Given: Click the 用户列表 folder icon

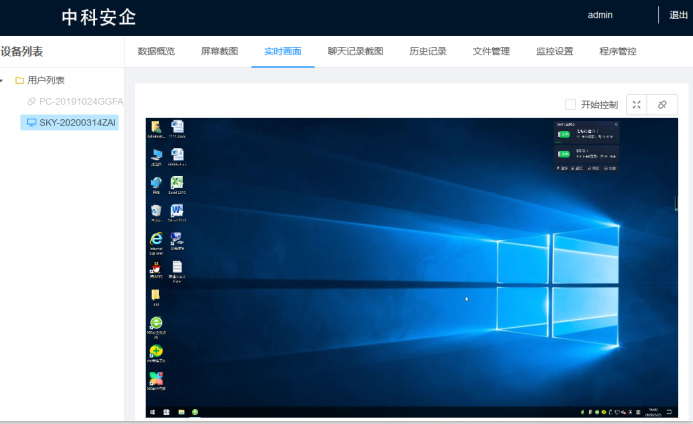Looking at the screenshot, I should tap(19, 80).
